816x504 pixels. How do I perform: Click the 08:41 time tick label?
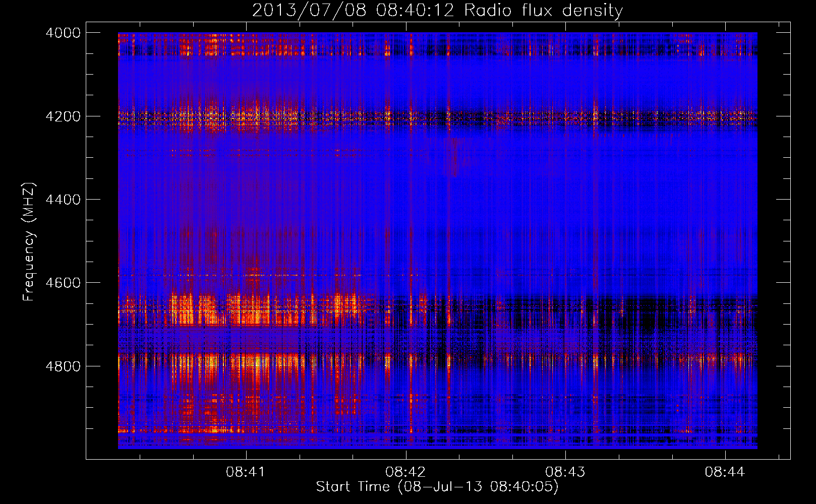coord(246,472)
